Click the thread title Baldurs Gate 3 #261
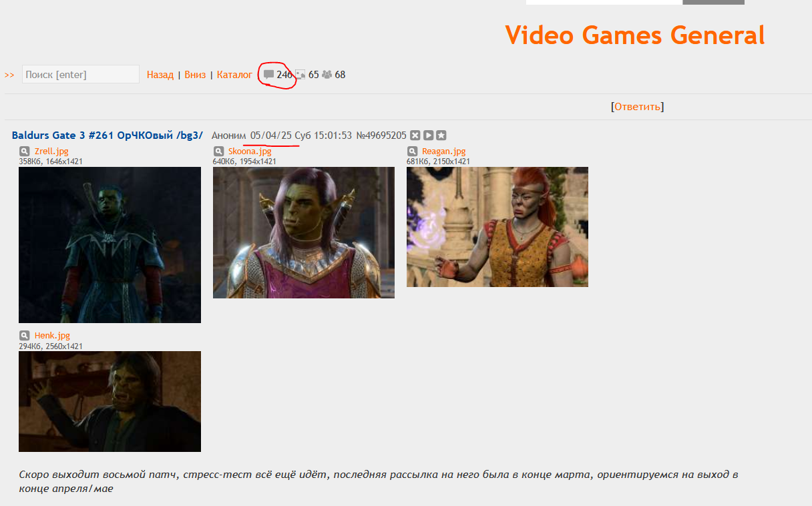This screenshot has width=812, height=506. coord(107,136)
